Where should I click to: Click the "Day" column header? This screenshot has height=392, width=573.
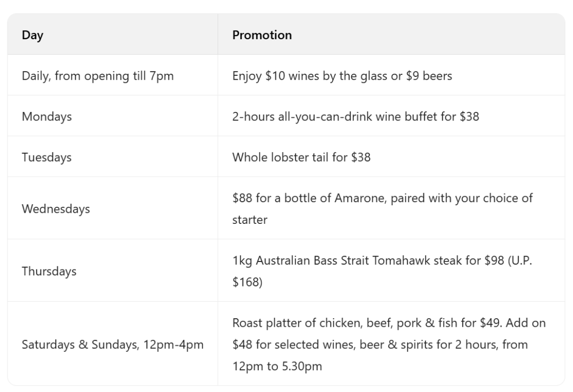coord(32,35)
